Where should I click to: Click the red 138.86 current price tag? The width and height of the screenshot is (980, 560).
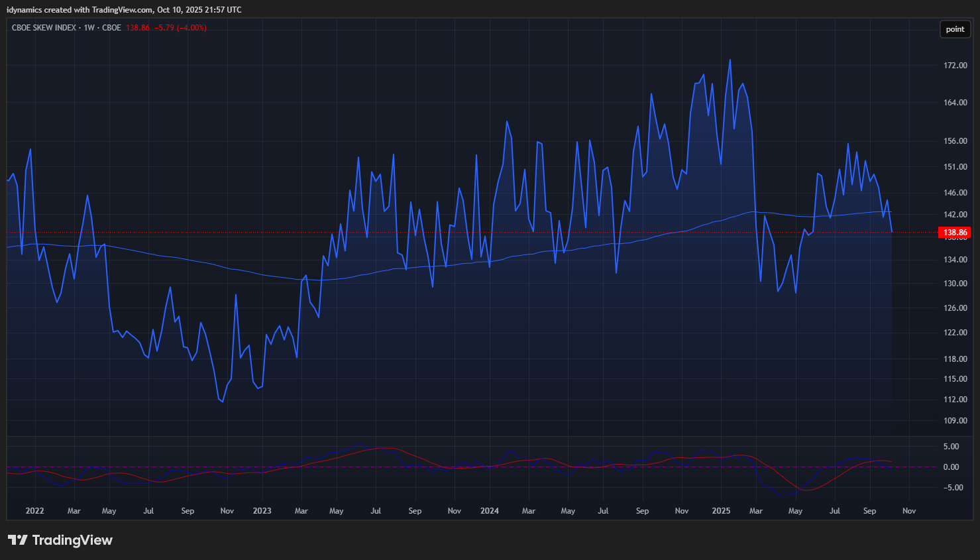point(955,233)
